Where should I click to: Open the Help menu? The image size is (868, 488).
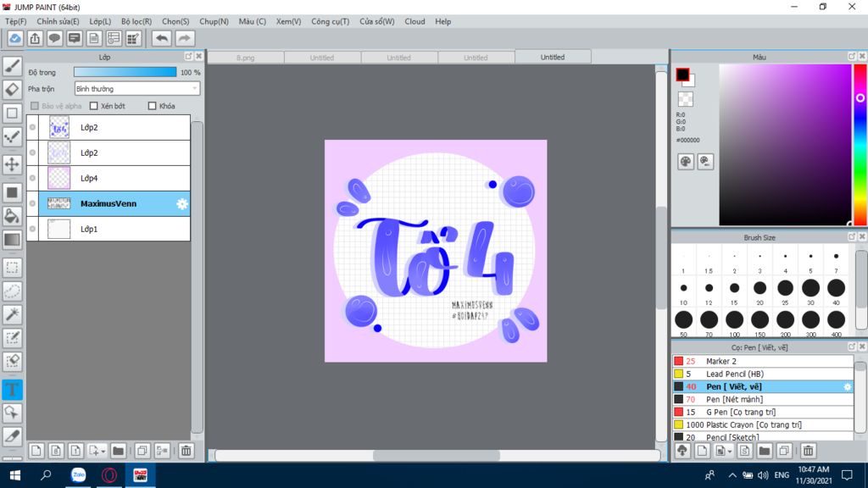pyautogui.click(x=442, y=21)
